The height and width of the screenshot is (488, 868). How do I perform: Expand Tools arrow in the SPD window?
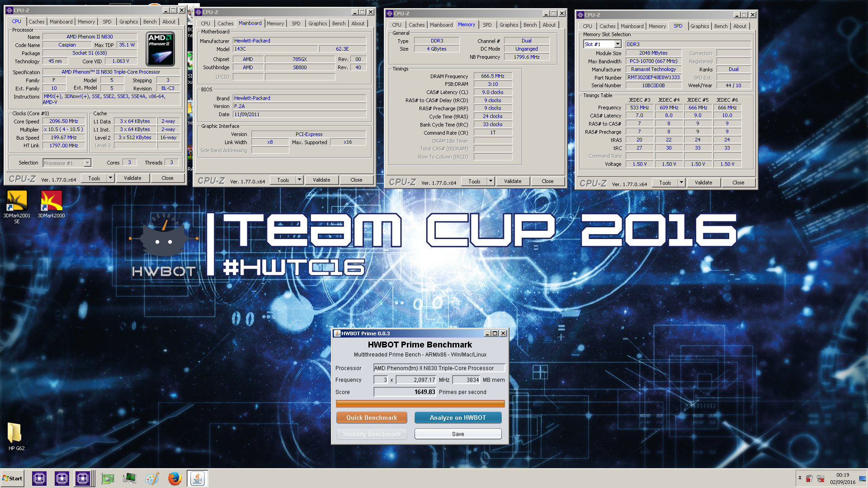pyautogui.click(x=681, y=183)
